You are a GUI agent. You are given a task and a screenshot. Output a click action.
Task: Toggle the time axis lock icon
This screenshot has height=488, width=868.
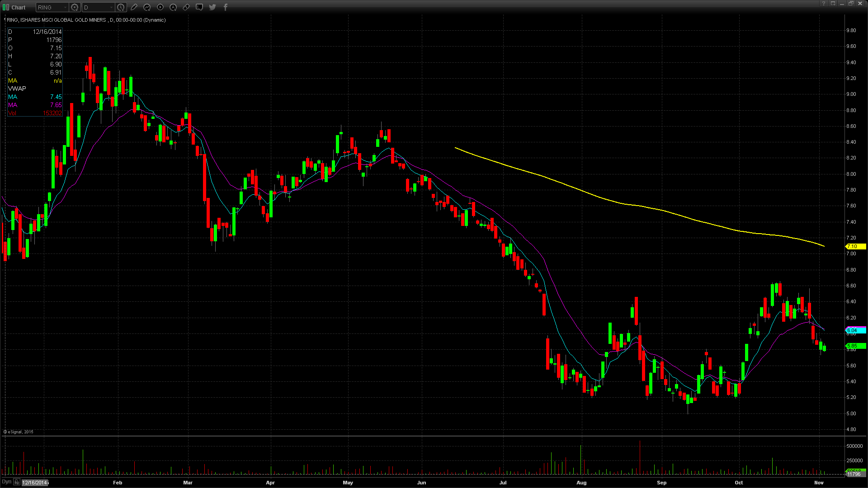pos(16,482)
